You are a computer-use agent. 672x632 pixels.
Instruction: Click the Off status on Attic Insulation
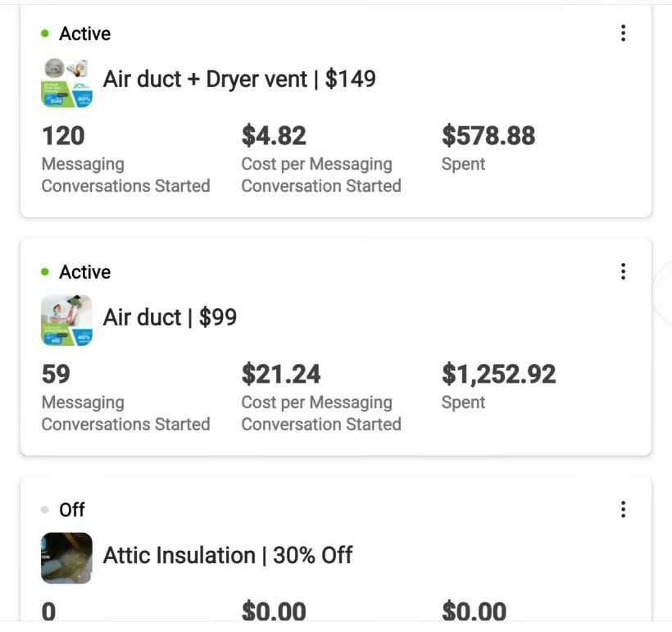point(72,510)
